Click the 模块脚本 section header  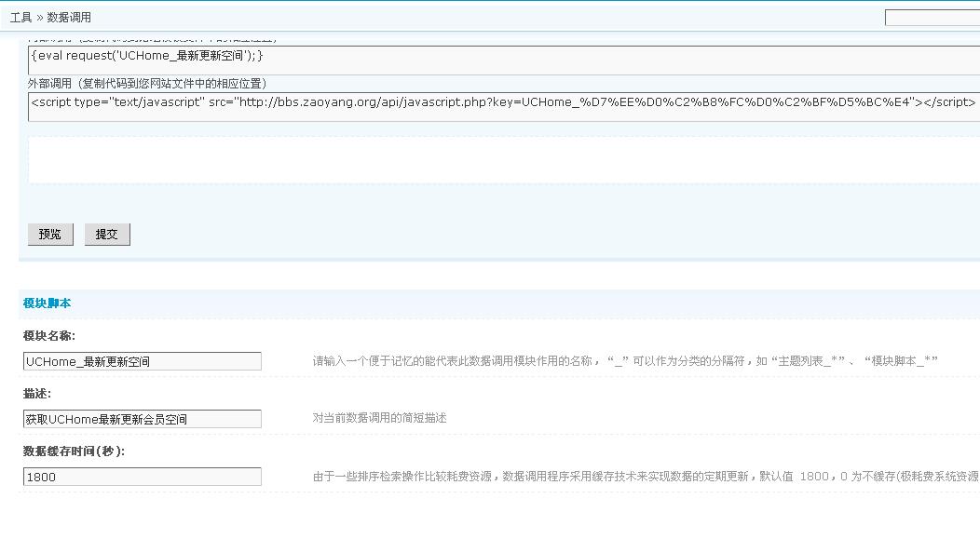tap(47, 303)
